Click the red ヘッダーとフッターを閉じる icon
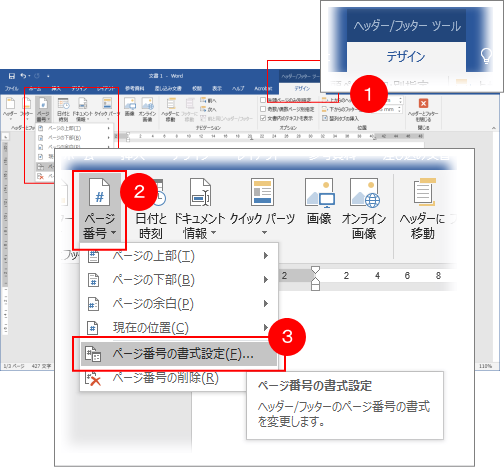 pos(423,103)
